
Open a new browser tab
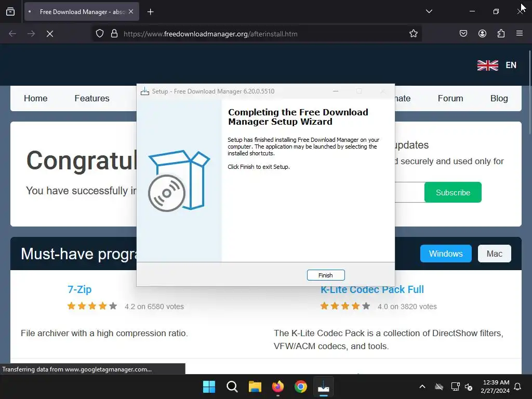pos(150,12)
